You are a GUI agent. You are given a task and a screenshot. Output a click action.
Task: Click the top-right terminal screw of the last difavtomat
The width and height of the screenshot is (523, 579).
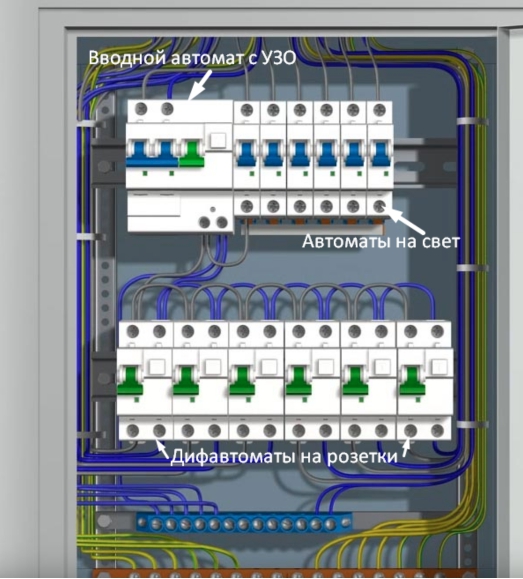[x=437, y=331]
